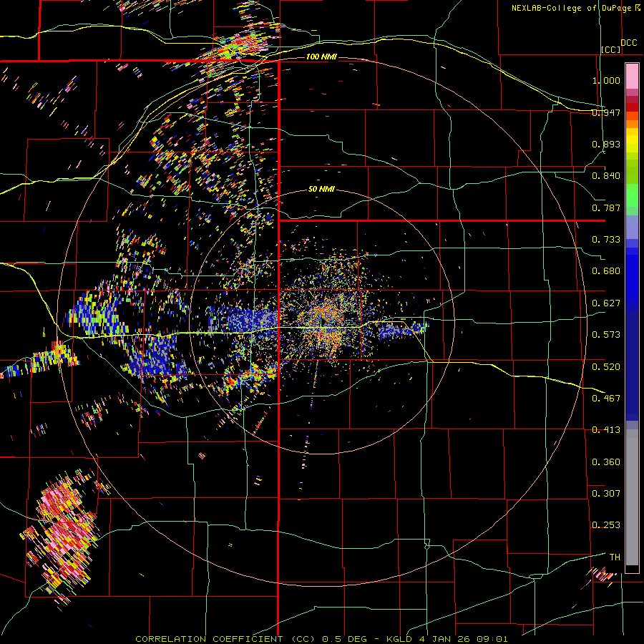Pick the gray segment of the color bar

tap(632, 497)
